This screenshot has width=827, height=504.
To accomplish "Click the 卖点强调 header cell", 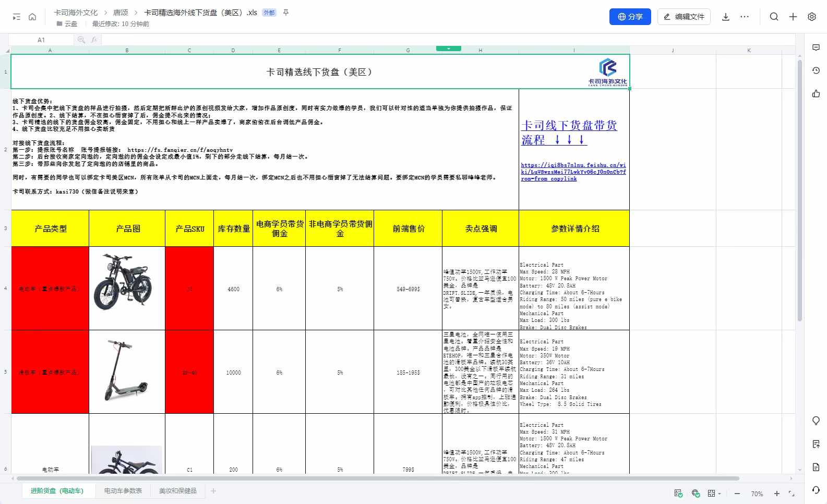I will pos(481,229).
